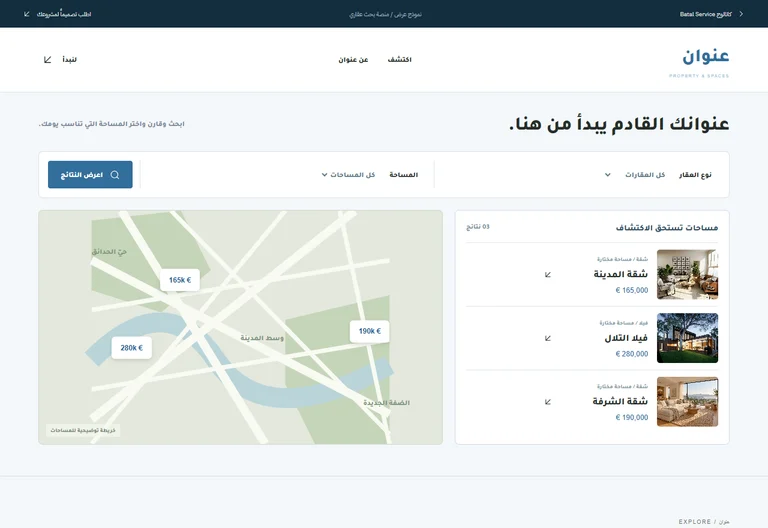This screenshot has width=768, height=528.
Task: Open شقة المدينة listing title
Action: (x=621, y=274)
